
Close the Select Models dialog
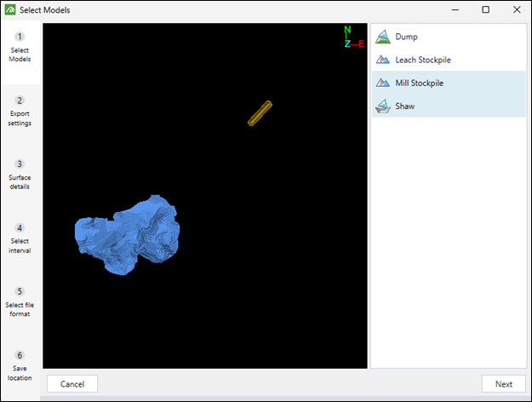[x=517, y=10]
